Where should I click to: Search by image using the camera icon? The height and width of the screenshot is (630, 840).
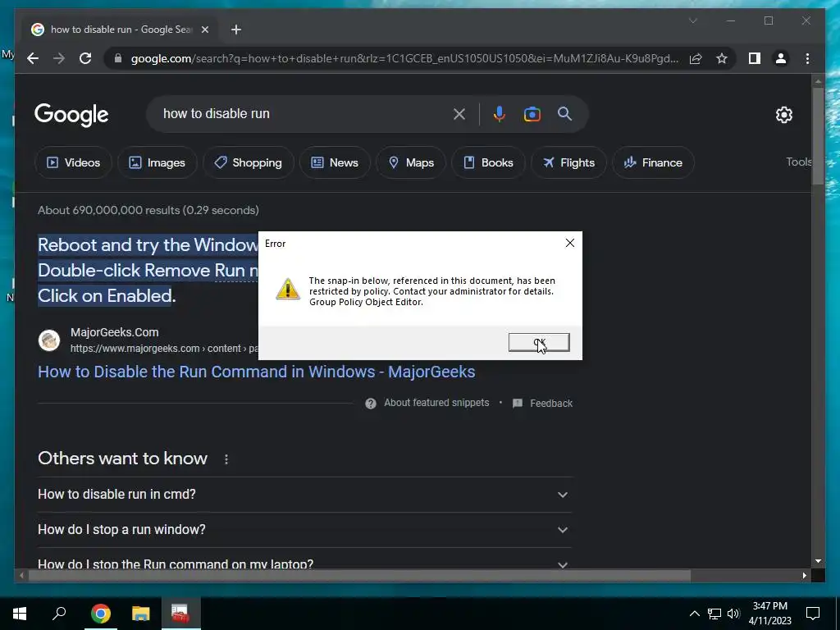(x=532, y=114)
